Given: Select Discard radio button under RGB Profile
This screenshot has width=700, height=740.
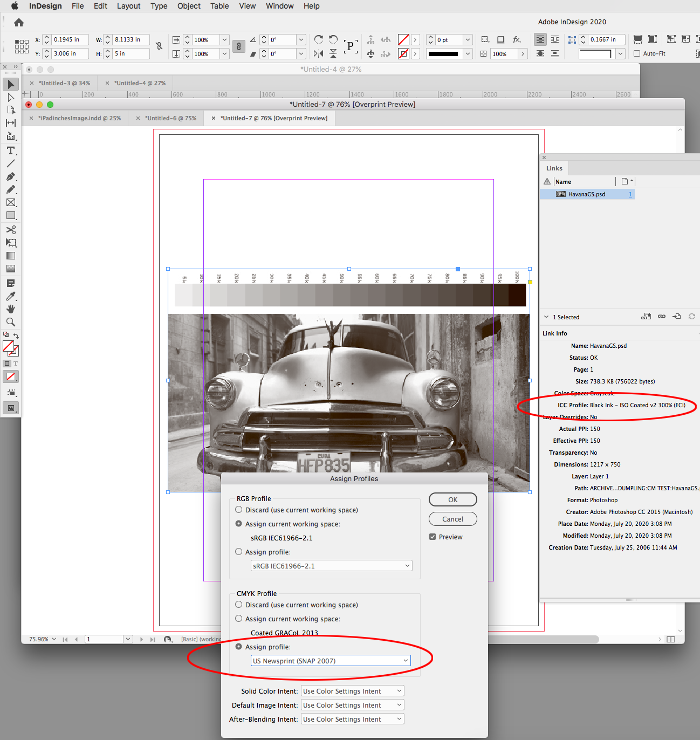Looking at the screenshot, I should (x=238, y=509).
